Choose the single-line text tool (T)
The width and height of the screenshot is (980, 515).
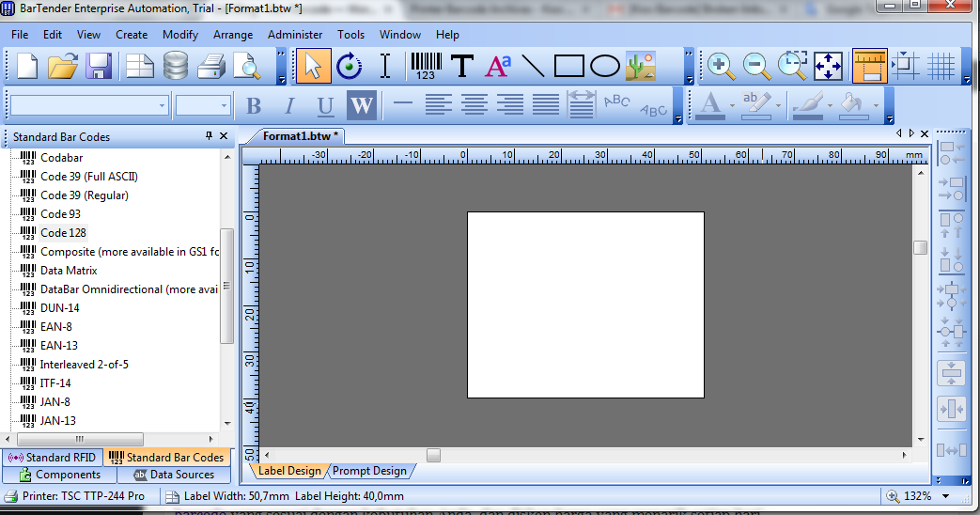click(462, 66)
